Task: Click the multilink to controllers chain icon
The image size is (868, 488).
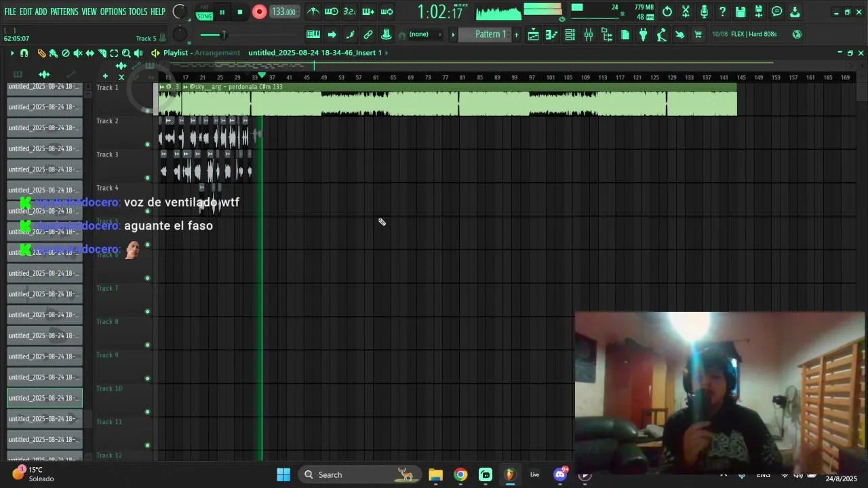Action: point(368,35)
